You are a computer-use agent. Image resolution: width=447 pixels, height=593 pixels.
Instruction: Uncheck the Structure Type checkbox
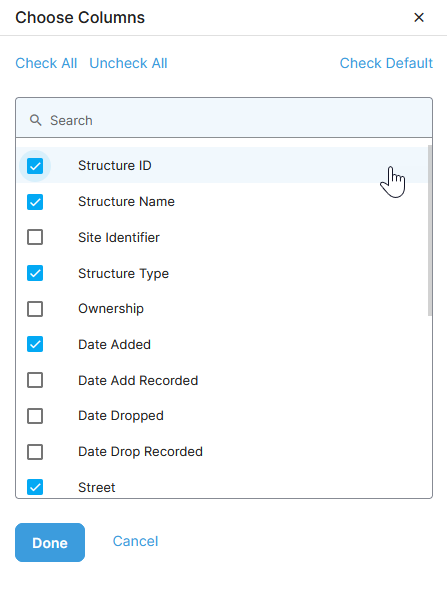pos(35,273)
